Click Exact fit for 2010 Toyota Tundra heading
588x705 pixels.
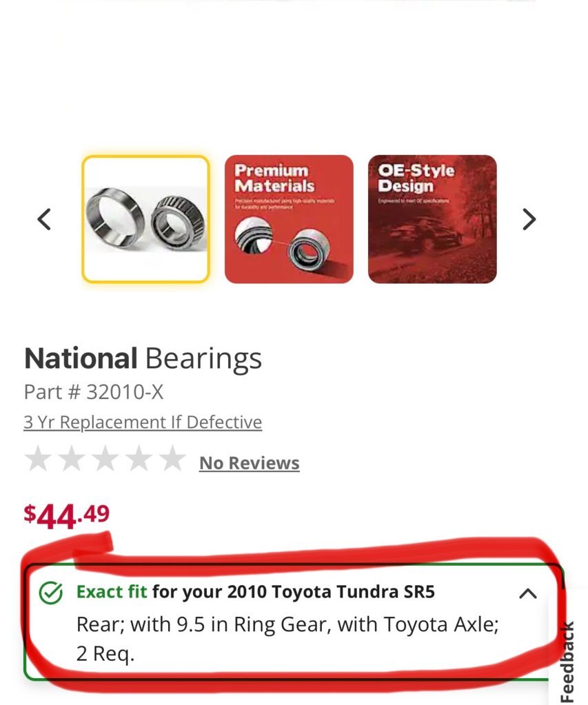coord(256,592)
